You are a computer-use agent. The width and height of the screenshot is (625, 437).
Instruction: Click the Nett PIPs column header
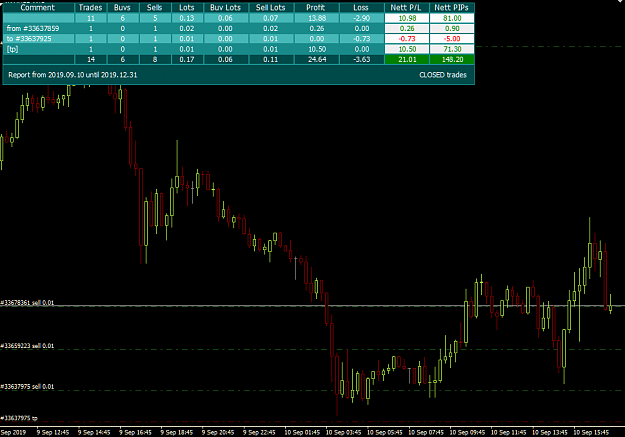pos(452,8)
